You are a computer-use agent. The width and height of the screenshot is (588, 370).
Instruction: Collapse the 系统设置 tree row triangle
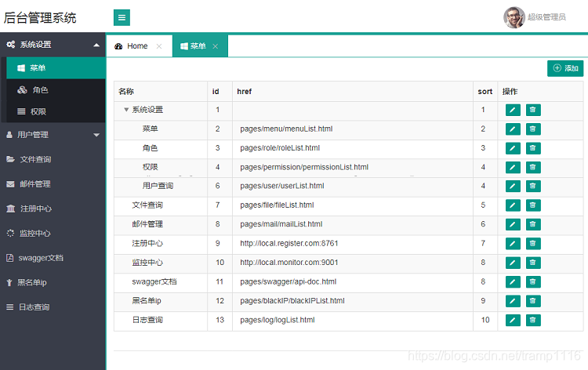(126, 110)
